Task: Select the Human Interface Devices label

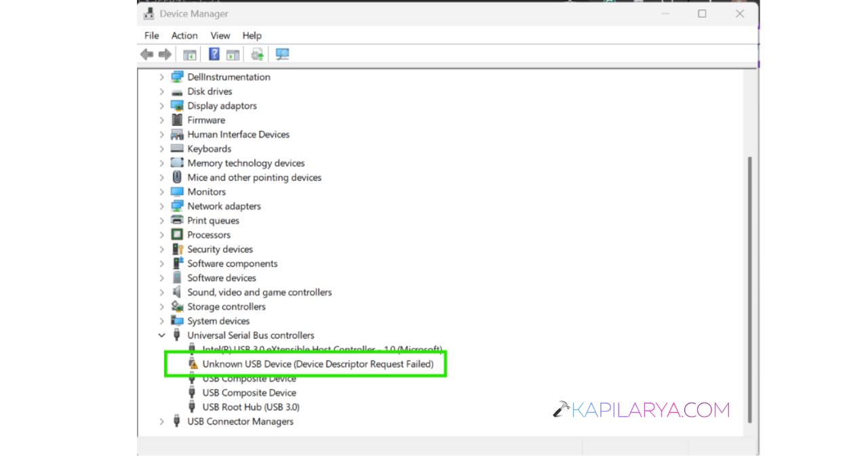Action: click(239, 134)
